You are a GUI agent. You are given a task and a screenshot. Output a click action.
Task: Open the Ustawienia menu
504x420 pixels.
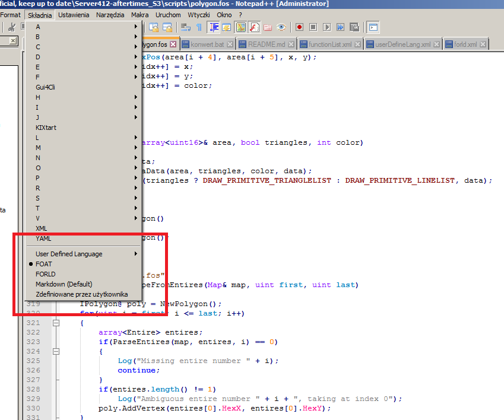pyautogui.click(x=74, y=14)
